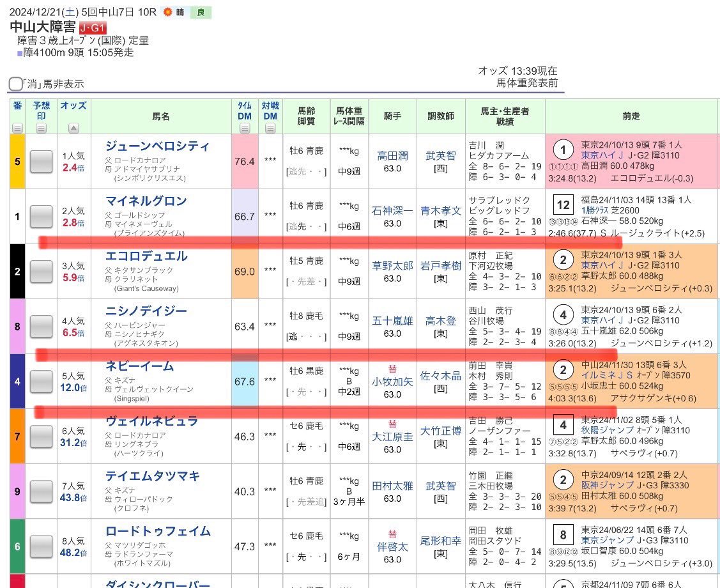
Task: Click the 12th-place badge in マイネルグロン's previous race
Action: click(x=563, y=205)
